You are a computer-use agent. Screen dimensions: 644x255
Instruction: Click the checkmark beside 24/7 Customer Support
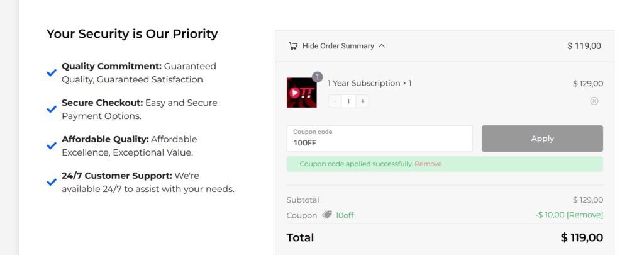coord(52,182)
